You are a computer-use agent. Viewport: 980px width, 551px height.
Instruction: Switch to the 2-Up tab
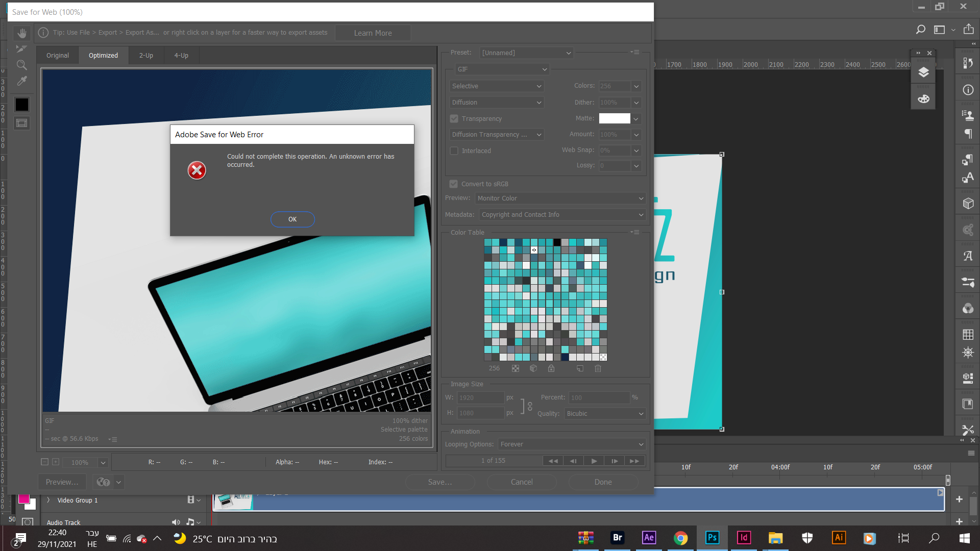(x=146, y=55)
